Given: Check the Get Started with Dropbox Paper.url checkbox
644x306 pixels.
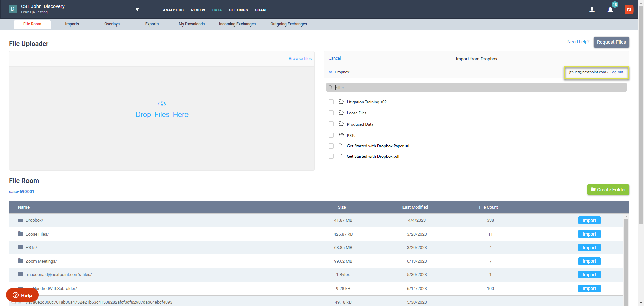Looking at the screenshot, I should pyautogui.click(x=331, y=146).
